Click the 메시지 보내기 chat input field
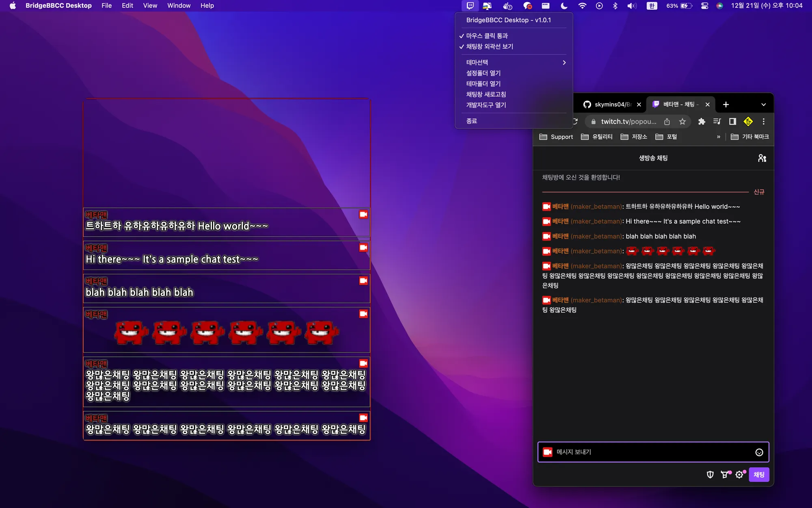812x508 pixels. coord(650,452)
